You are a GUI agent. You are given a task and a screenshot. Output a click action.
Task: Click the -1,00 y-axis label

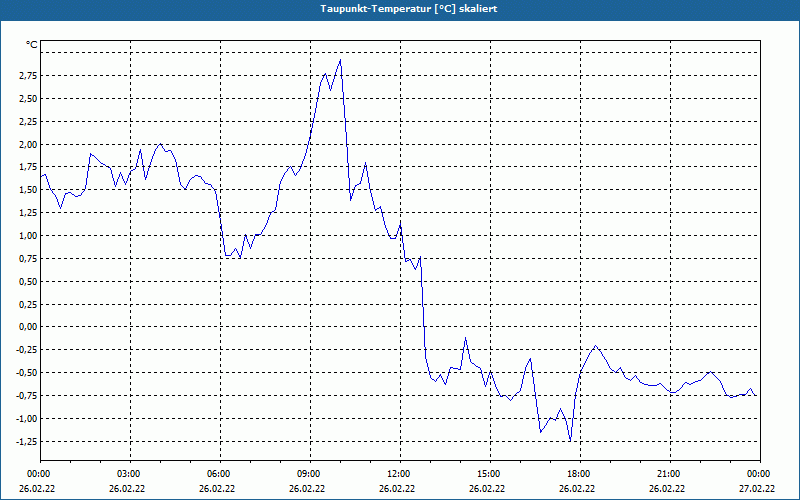(x=27, y=419)
